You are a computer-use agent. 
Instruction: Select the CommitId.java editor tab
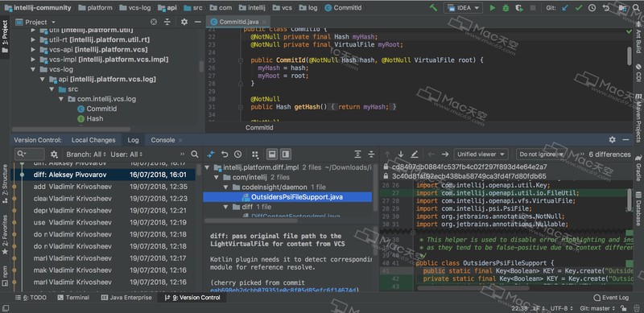238,23
